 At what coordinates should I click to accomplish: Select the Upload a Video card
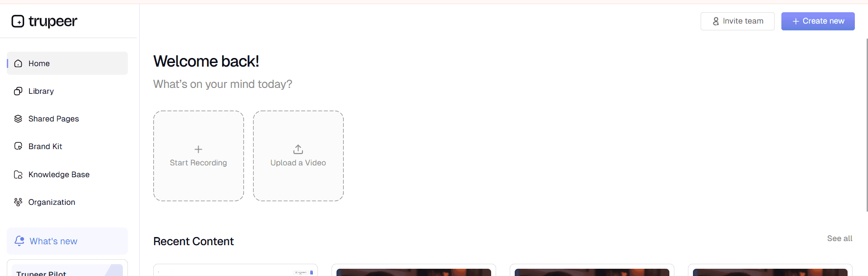tap(298, 156)
